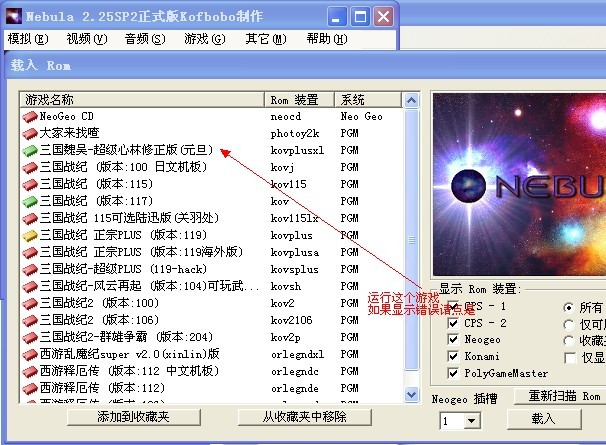The height and width of the screenshot is (445, 606).
Task: Click red chip icon of 三国战纪 (版本:115)
Action: click(30, 184)
